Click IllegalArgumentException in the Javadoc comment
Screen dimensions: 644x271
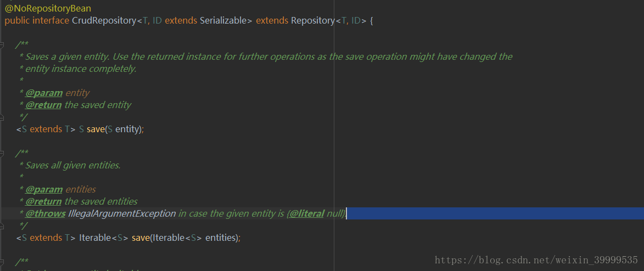coord(122,213)
